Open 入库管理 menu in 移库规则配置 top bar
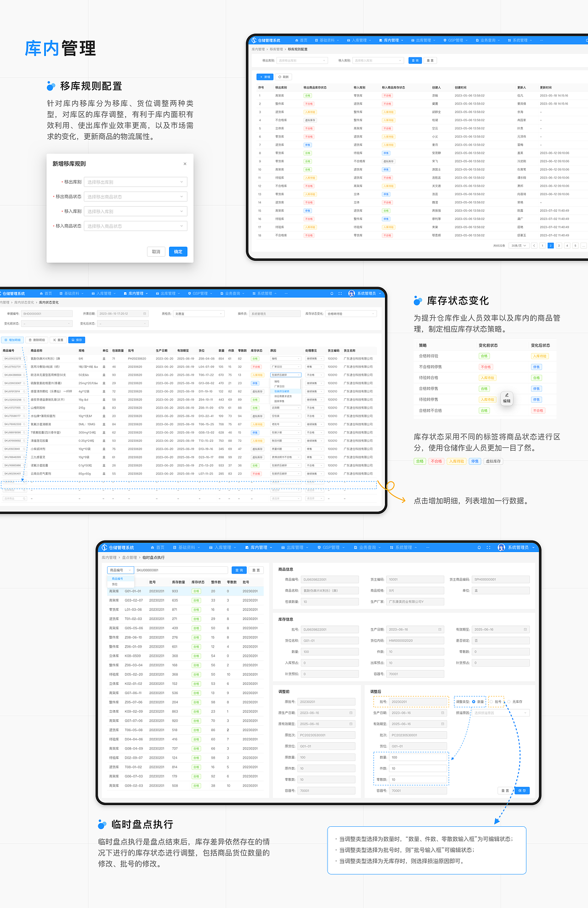This screenshot has height=908, width=588. 359,40
